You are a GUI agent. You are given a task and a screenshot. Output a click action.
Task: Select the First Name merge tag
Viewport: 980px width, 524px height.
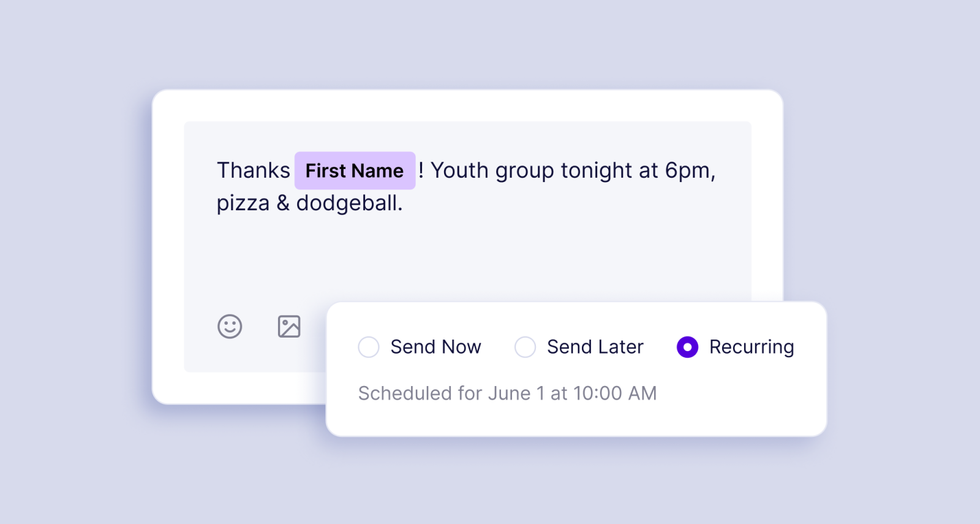(355, 170)
